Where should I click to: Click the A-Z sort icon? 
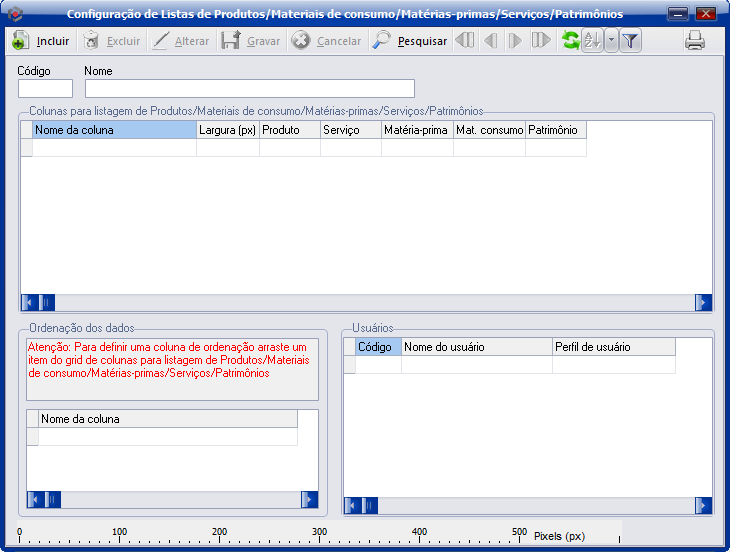[593, 40]
